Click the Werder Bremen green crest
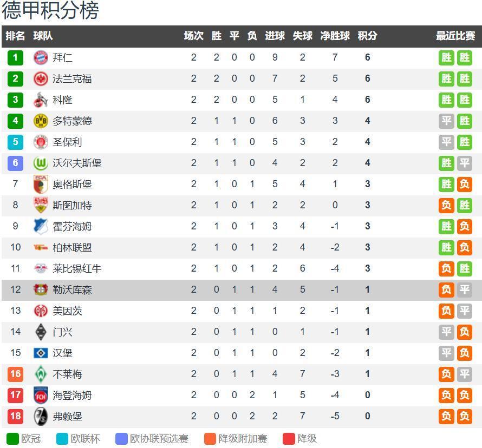The height and width of the screenshot is (448, 482). pos(41,374)
